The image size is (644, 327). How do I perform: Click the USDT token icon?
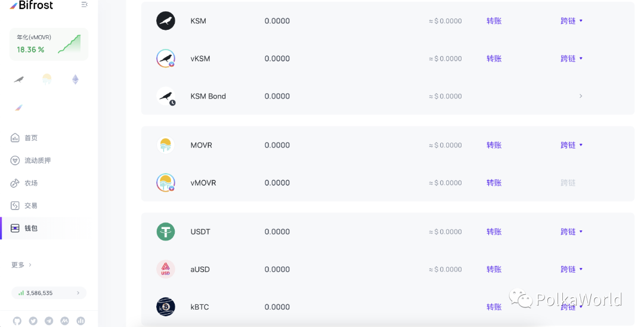tap(165, 232)
